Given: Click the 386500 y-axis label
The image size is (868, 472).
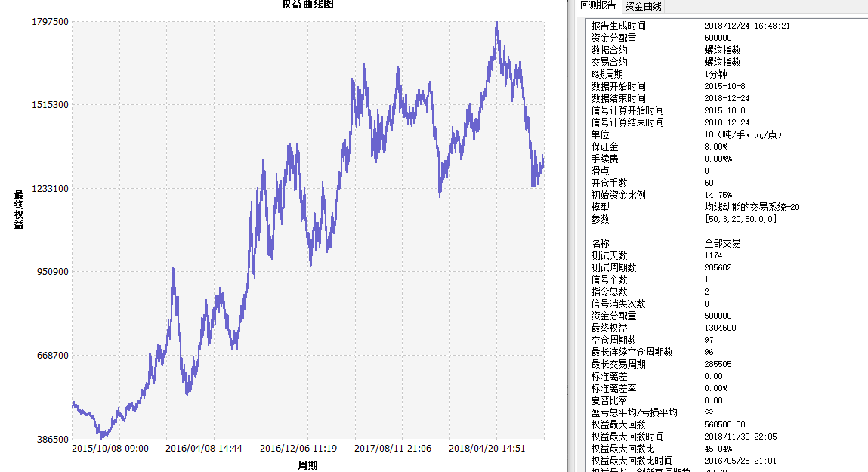Looking at the screenshot, I should tap(53, 439).
